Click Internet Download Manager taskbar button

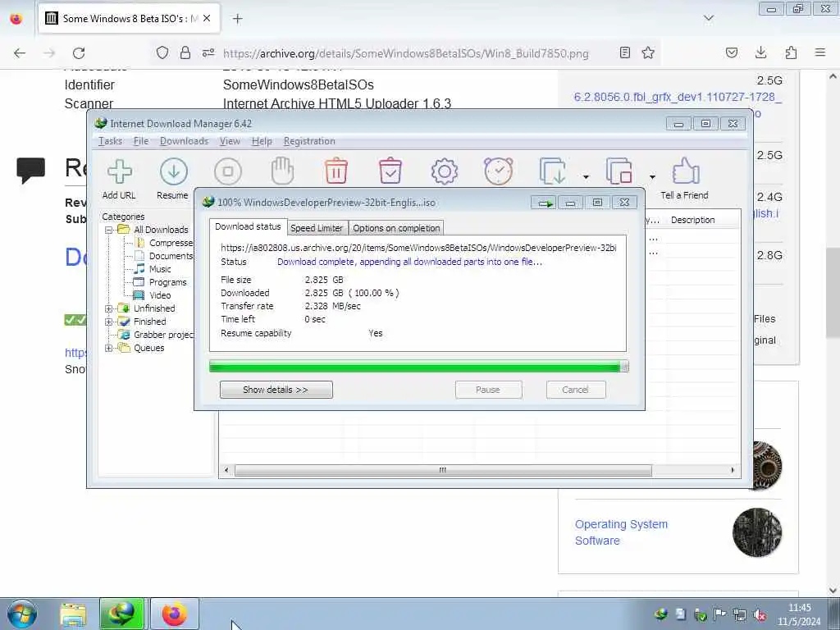121,614
